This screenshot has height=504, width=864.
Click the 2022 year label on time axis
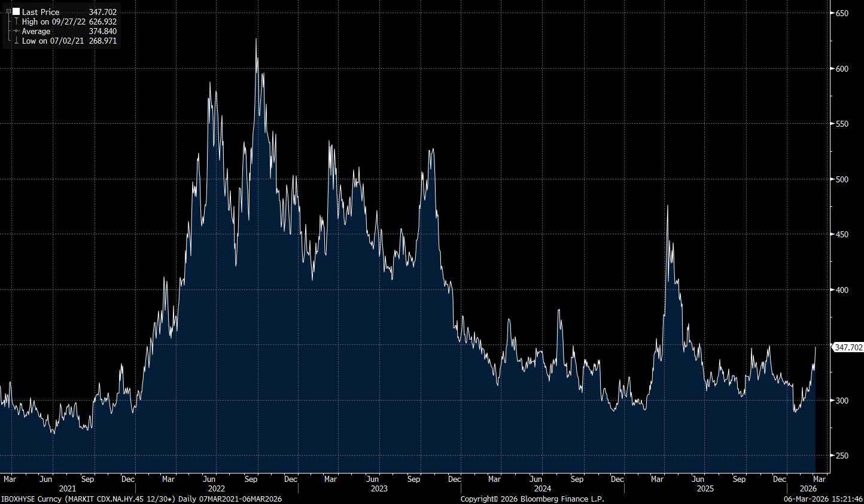pos(216,488)
